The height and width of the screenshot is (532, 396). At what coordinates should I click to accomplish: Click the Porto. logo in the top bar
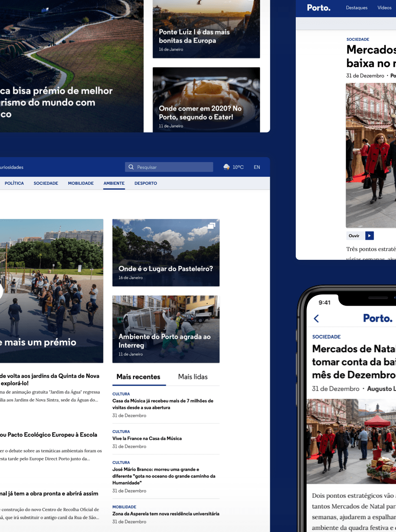(x=318, y=7)
